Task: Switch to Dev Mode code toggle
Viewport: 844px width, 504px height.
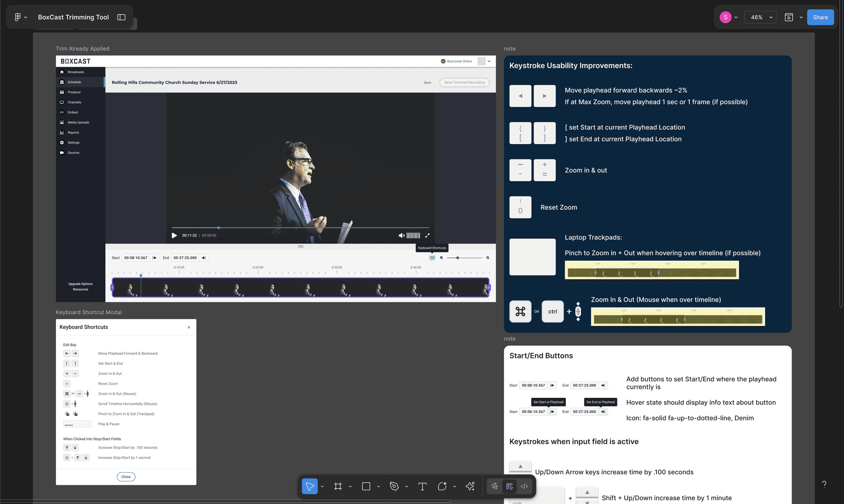Action: coord(524,486)
